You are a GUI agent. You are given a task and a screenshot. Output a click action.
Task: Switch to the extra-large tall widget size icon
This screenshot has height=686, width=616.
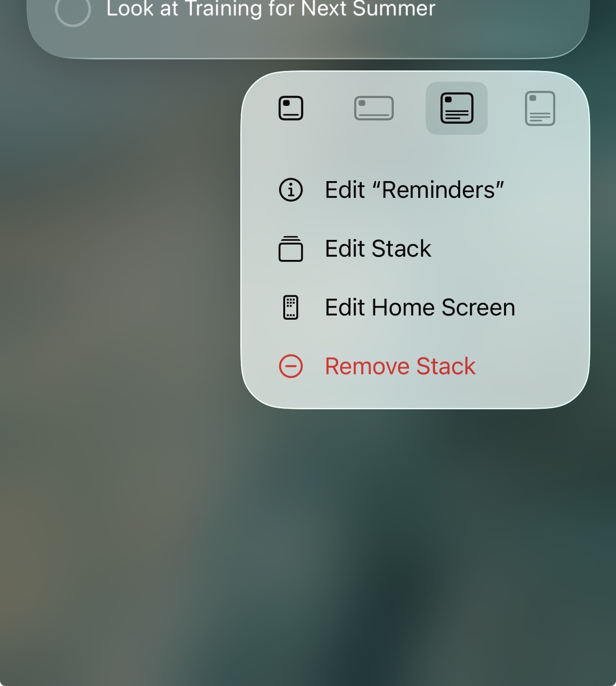tap(540, 108)
